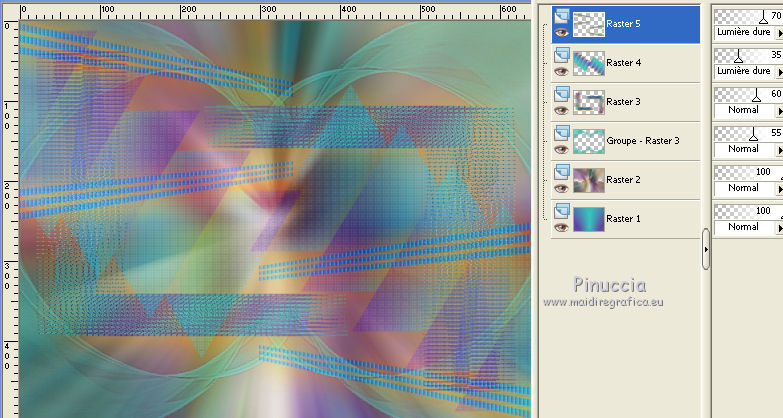Toggle visibility of Raster 3 layer
Image resolution: width=783 pixels, height=418 pixels.
561,110
